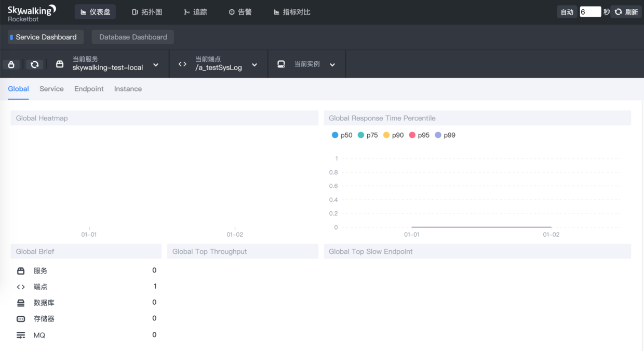Switch to the Endpoint tab
The width and height of the screenshot is (644, 351).
click(89, 89)
